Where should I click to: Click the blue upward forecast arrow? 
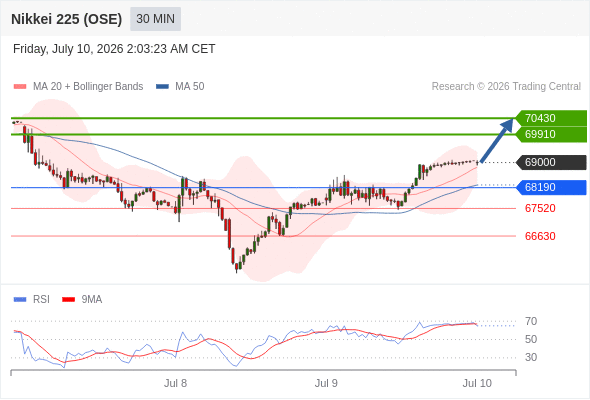click(x=497, y=140)
